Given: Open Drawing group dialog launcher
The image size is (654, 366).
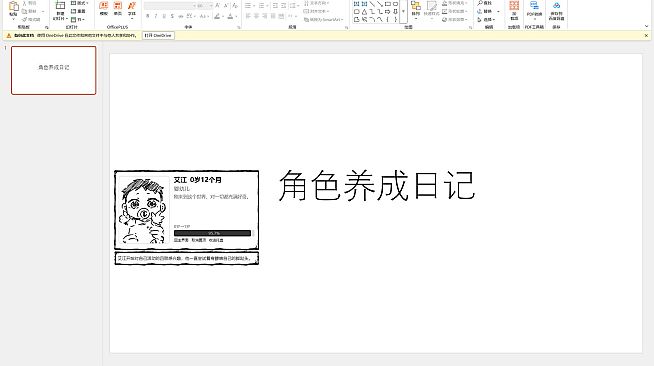Looking at the screenshot, I should (x=470, y=27).
